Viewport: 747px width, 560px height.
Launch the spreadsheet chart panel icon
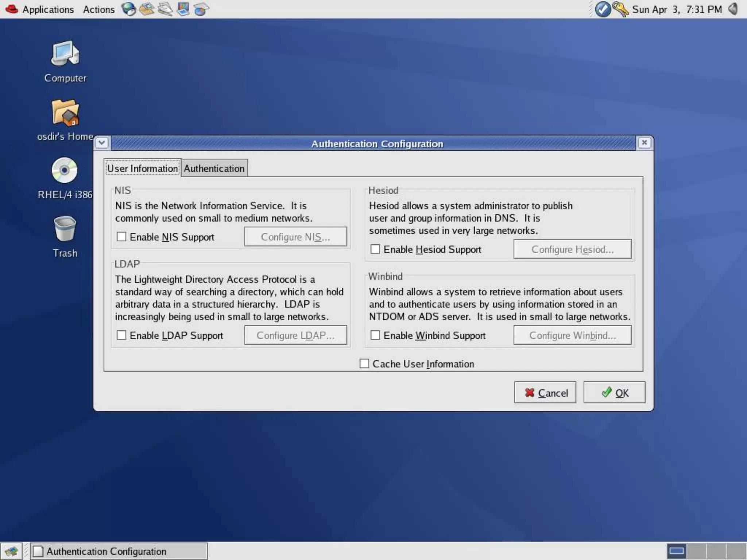pyautogui.click(x=201, y=9)
